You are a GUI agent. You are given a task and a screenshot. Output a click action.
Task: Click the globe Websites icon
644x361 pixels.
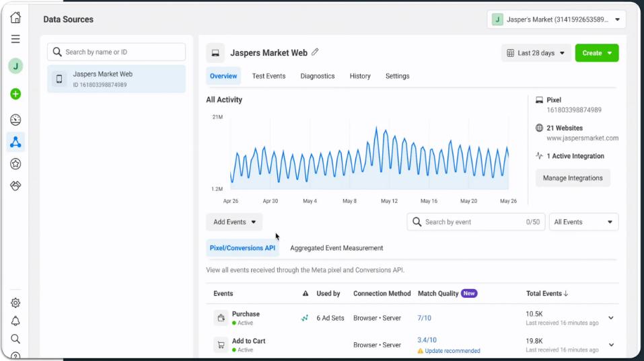point(539,128)
